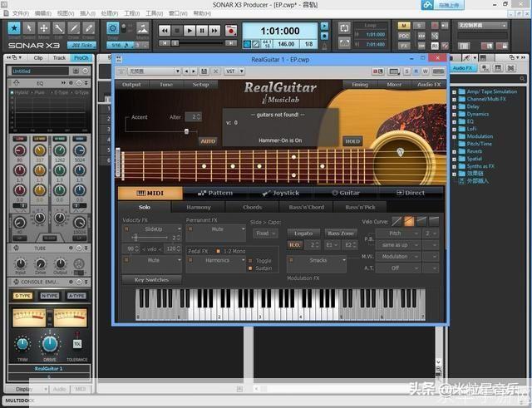The width and height of the screenshot is (532, 408).
Task: Open the ProCh inspector tab
Action: coord(81,58)
